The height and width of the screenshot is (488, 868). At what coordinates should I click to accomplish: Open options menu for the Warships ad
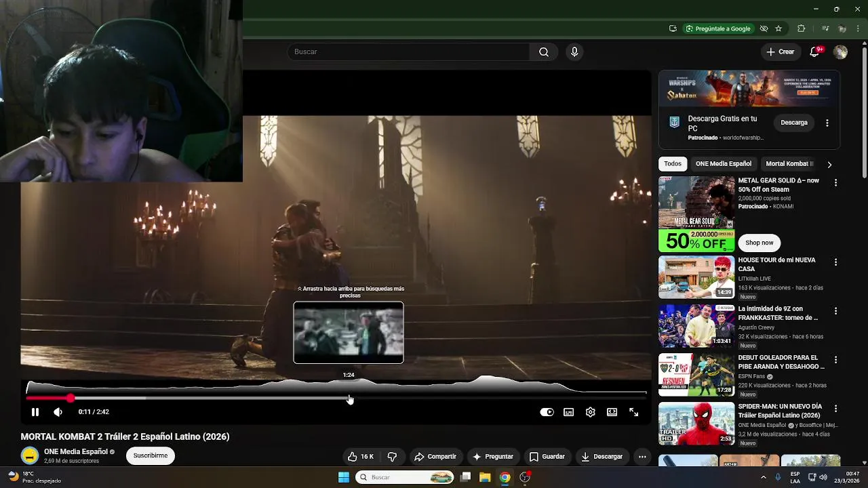click(827, 123)
